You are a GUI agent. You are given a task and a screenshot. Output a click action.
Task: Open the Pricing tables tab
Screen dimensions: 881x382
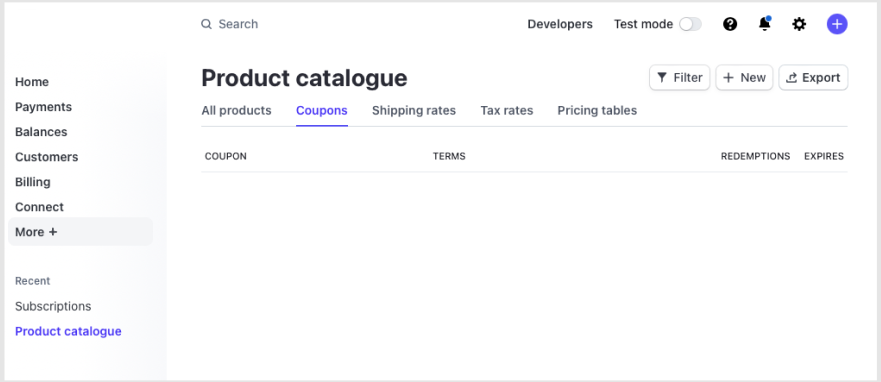597,111
